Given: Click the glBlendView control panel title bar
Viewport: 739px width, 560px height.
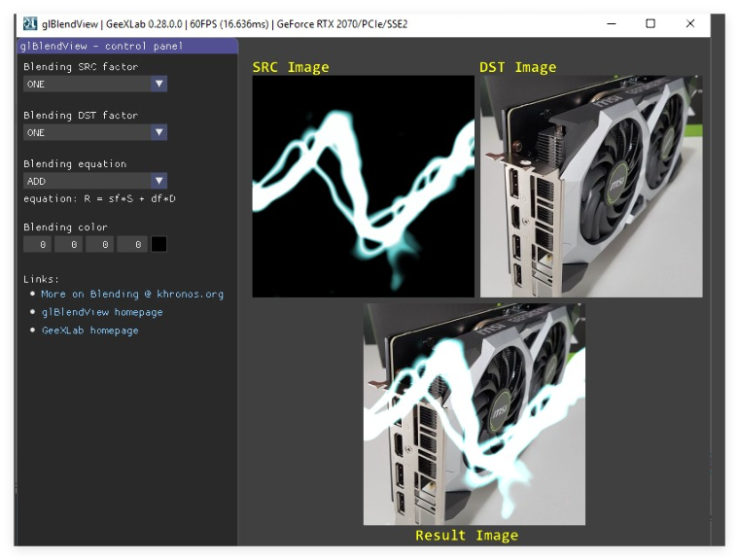Looking at the screenshot, I should click(127, 46).
